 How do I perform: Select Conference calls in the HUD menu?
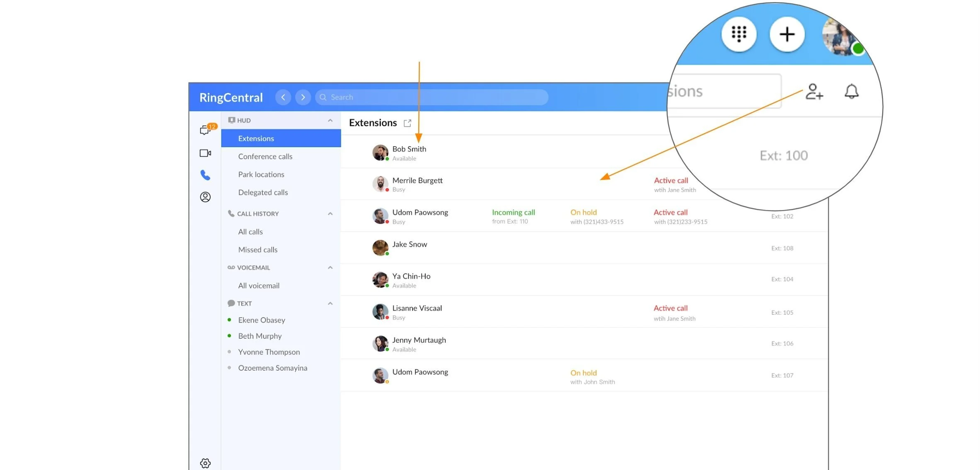click(x=265, y=156)
